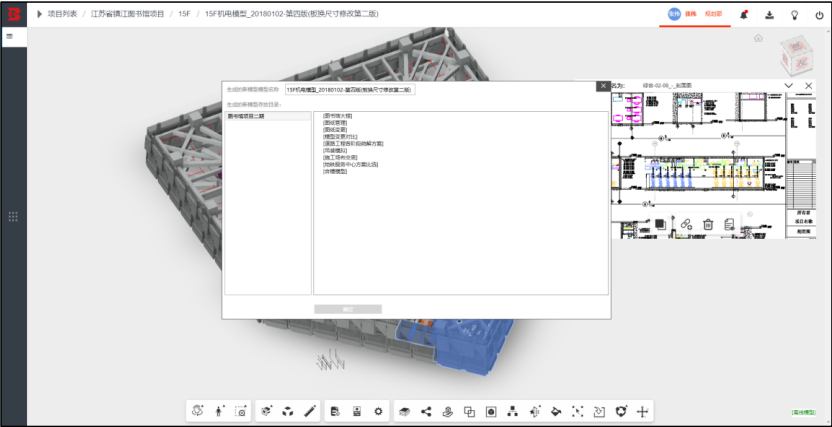Viewport: 832px width, 427px height.
Task: Select fourth folder entry in directory list
Action: click(x=340, y=136)
